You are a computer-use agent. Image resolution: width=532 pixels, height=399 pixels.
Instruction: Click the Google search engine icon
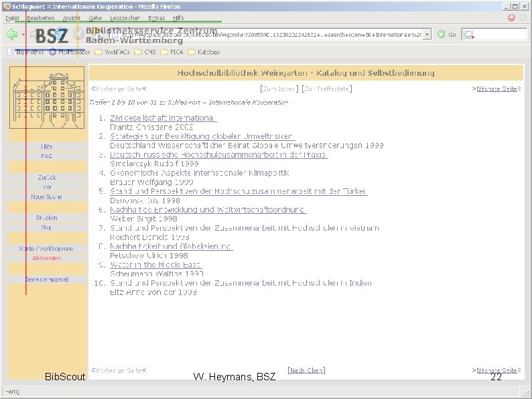[468, 34]
